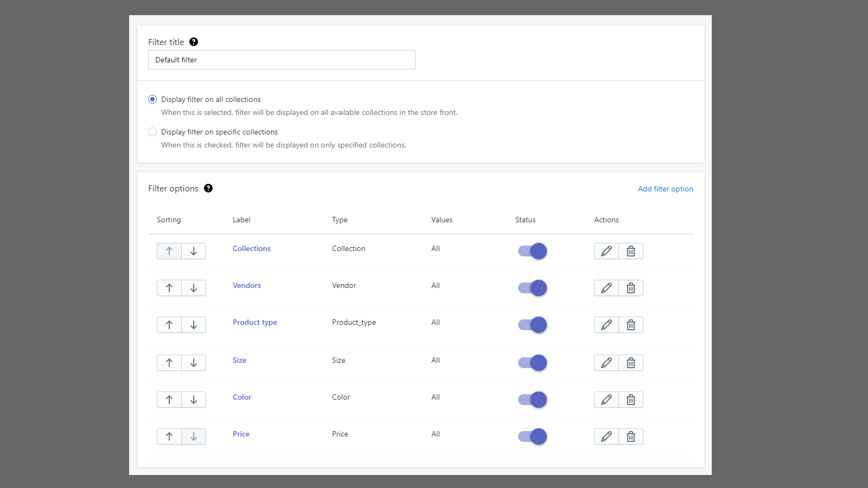The width and height of the screenshot is (868, 488).
Task: Move the Price filter option down
Action: (193, 436)
